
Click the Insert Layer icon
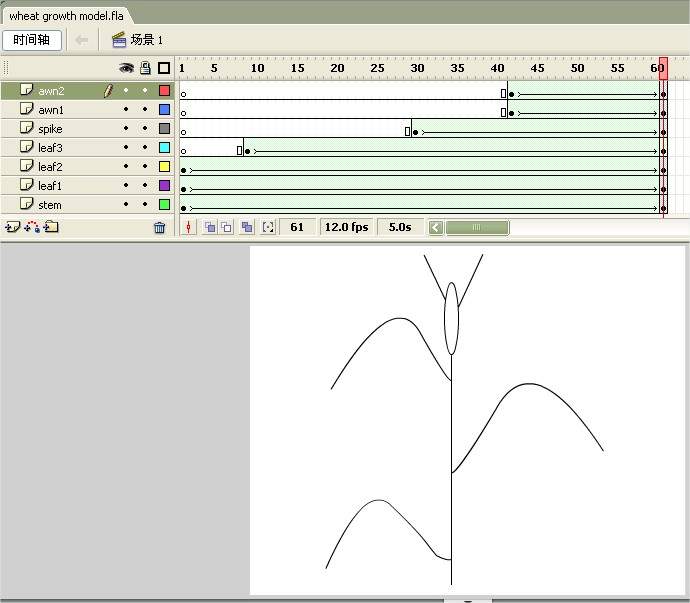[x=12, y=227]
